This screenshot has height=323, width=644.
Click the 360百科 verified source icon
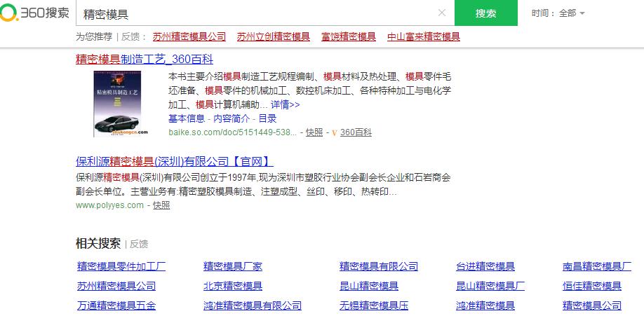pos(335,132)
